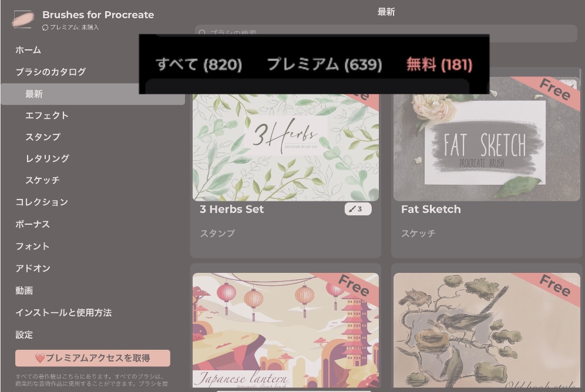
Task: Open the Japanese lantern brush thumbnail
Action: 285,330
